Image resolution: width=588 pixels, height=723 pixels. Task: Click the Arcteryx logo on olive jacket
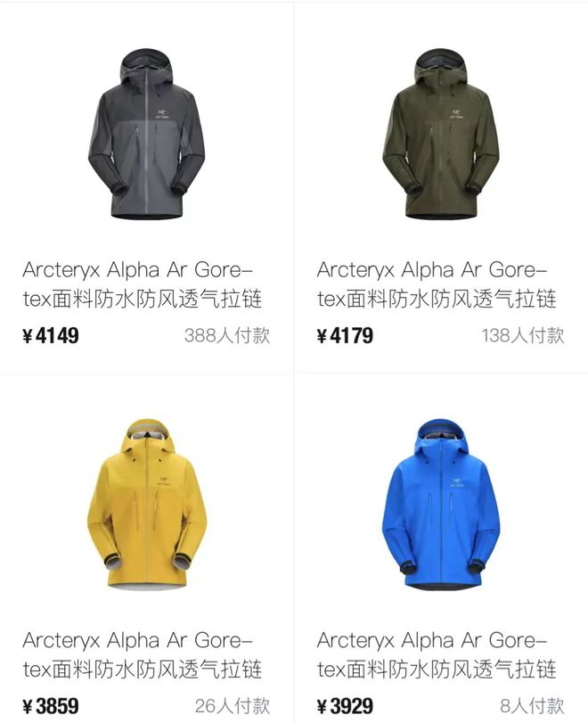click(456, 114)
